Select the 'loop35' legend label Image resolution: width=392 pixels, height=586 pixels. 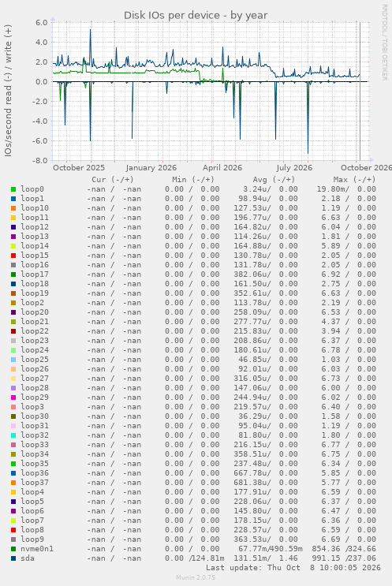35,464
